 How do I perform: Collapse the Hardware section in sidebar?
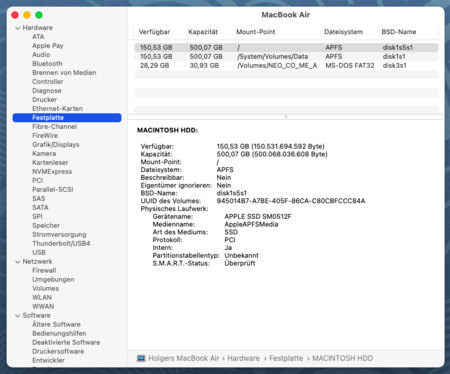(x=18, y=28)
